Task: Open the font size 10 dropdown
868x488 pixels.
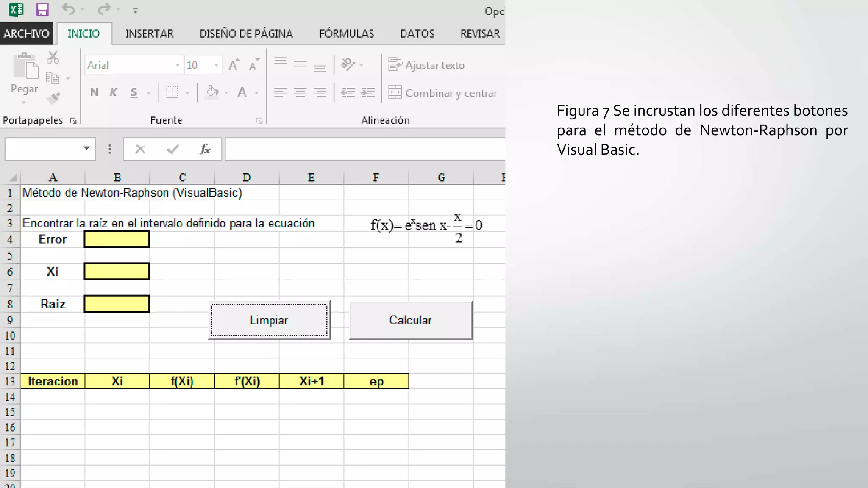Action: [x=216, y=65]
